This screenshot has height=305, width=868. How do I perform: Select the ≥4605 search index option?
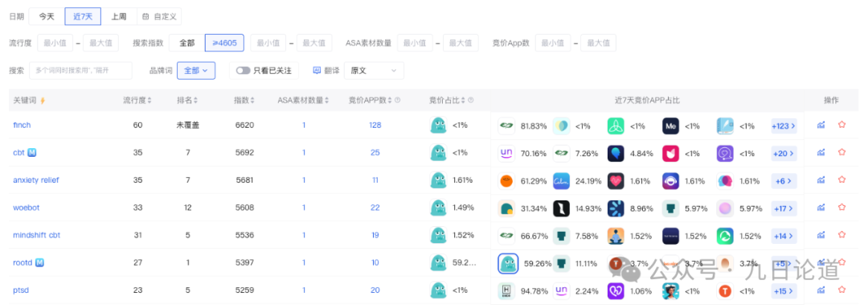pos(225,43)
